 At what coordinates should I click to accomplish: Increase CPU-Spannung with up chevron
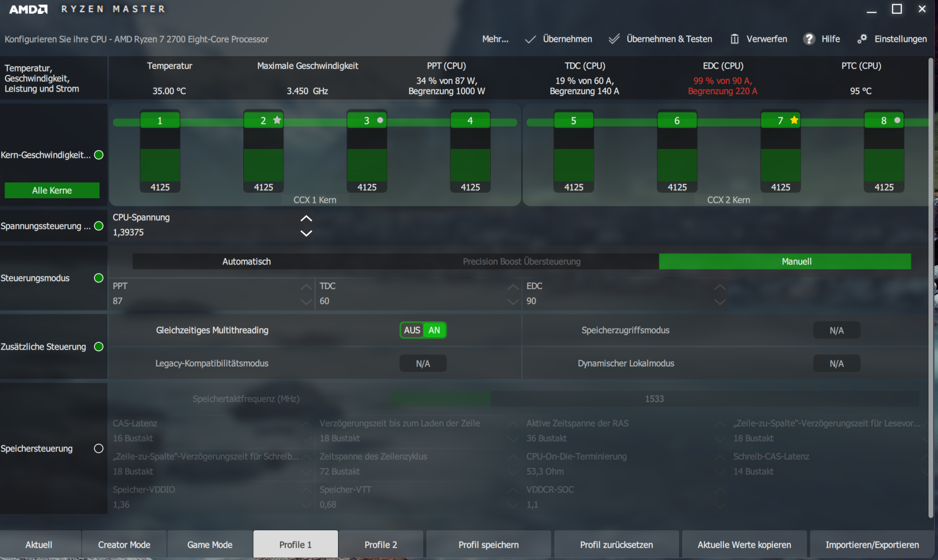(x=306, y=218)
